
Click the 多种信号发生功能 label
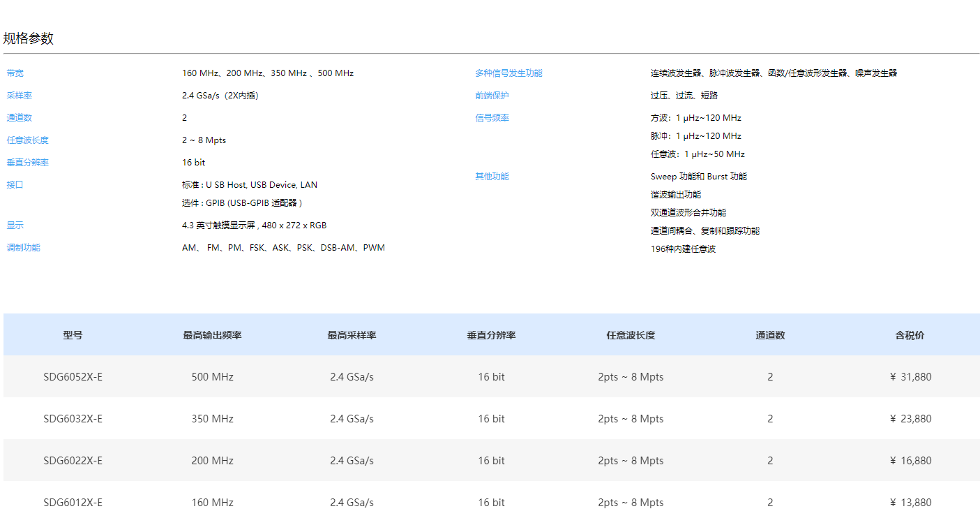tap(508, 73)
